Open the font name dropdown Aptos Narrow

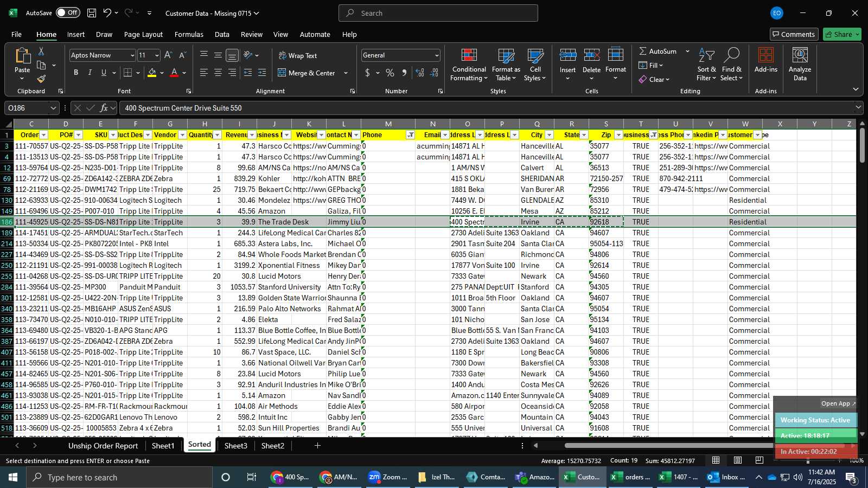coord(132,55)
